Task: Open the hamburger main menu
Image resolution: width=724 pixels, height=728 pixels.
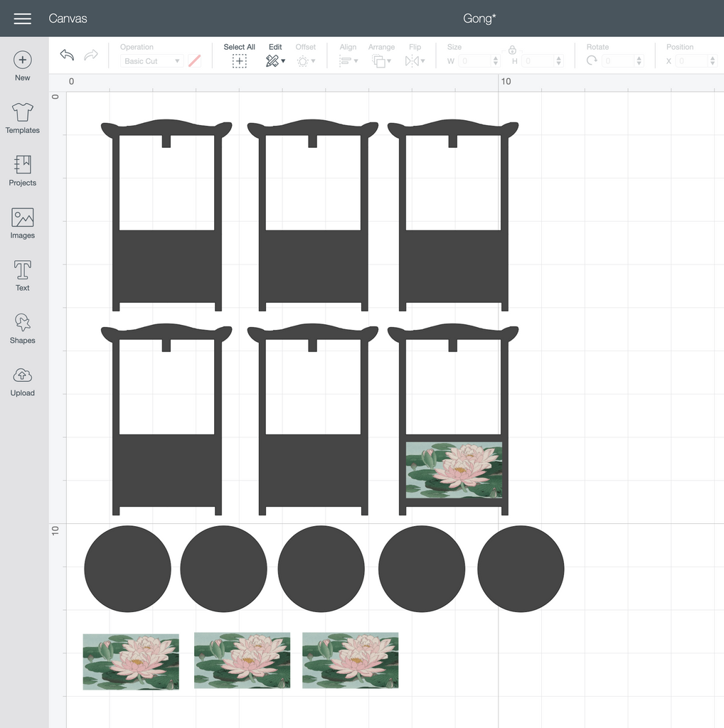Action: 23,18
